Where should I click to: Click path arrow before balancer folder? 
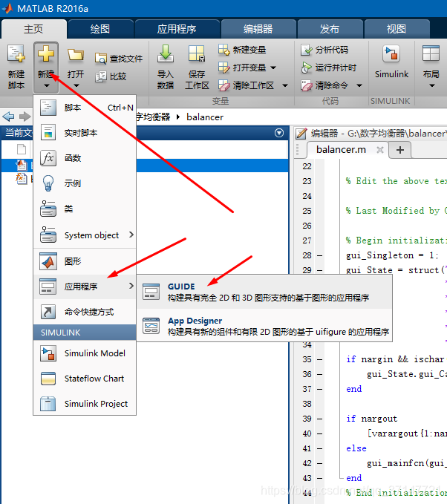tap(178, 117)
